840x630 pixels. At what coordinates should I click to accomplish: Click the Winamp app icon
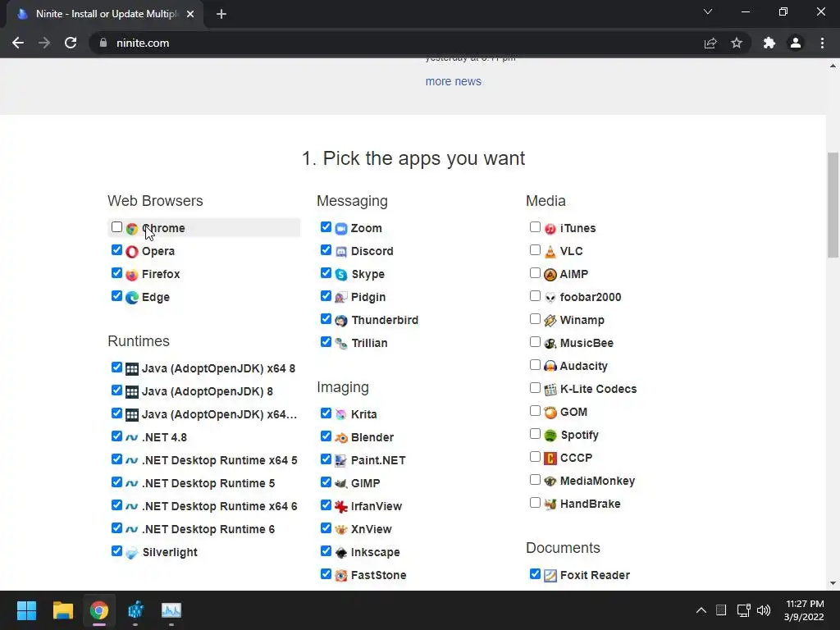point(550,321)
